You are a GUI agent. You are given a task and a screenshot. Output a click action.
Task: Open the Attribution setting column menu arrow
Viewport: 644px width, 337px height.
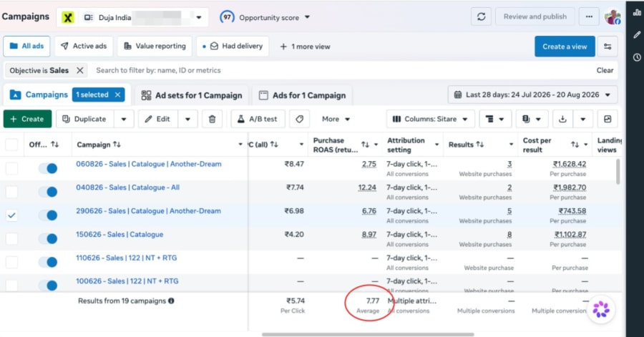coord(436,145)
